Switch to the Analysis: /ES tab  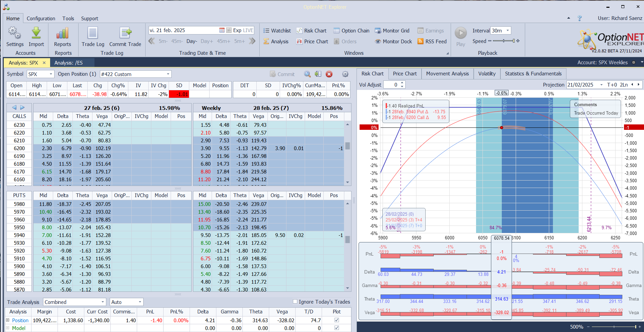click(x=68, y=63)
